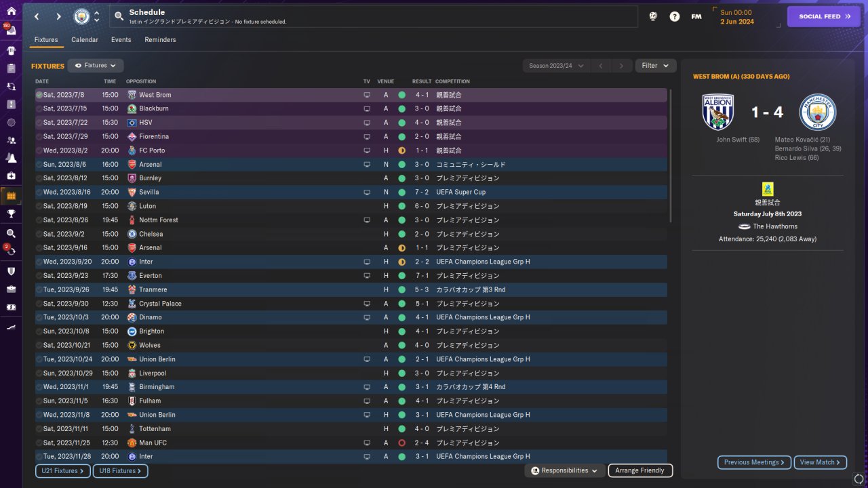This screenshot has width=868, height=488.
Task: Open the Development Centre icon in sidebar
Action: pos(11,327)
